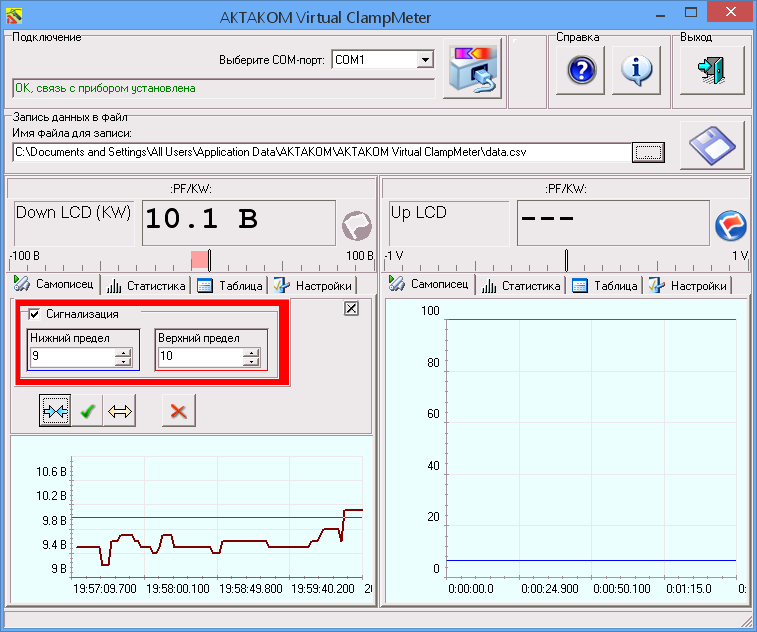Select the left Самописец tab
757x632 pixels.
pos(54,284)
